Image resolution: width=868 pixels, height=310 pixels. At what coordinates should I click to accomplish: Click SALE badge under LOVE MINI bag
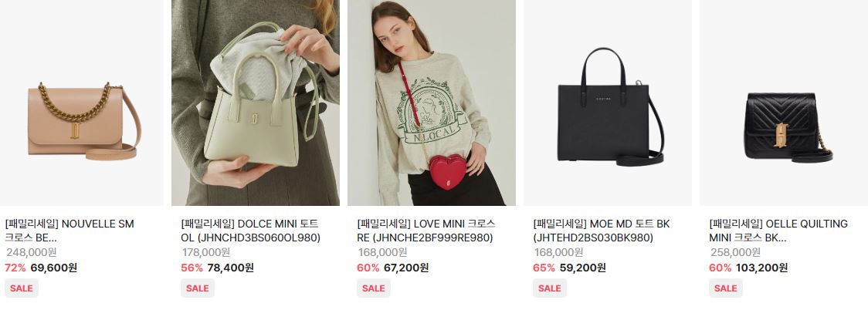[374, 288]
